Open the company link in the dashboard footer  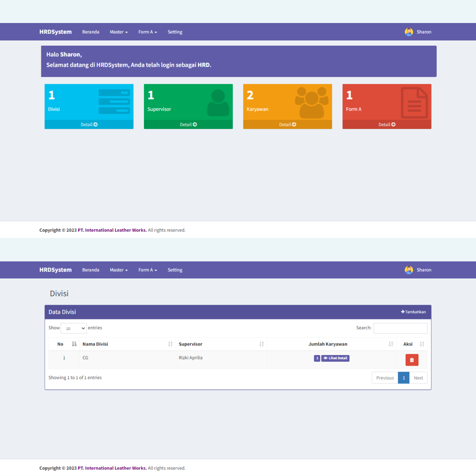(112, 230)
